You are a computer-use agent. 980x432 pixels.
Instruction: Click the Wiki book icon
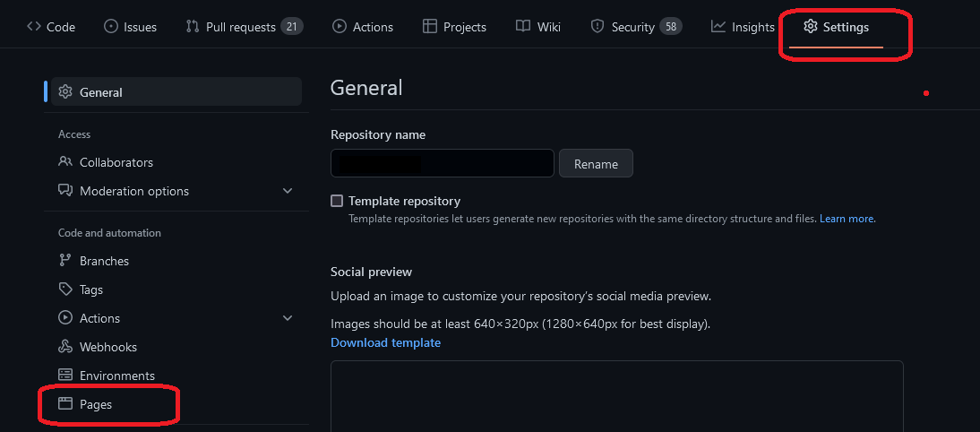click(x=523, y=27)
